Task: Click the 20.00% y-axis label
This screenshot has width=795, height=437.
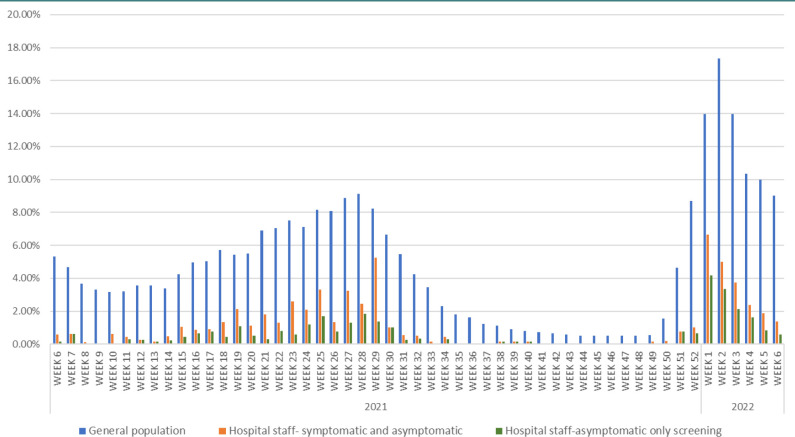Action: (x=24, y=14)
